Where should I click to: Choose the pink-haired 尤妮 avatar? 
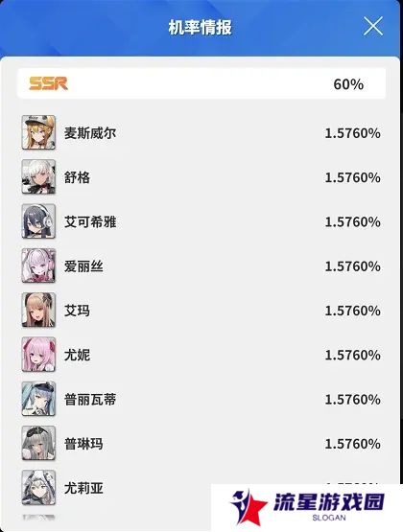click(x=38, y=355)
